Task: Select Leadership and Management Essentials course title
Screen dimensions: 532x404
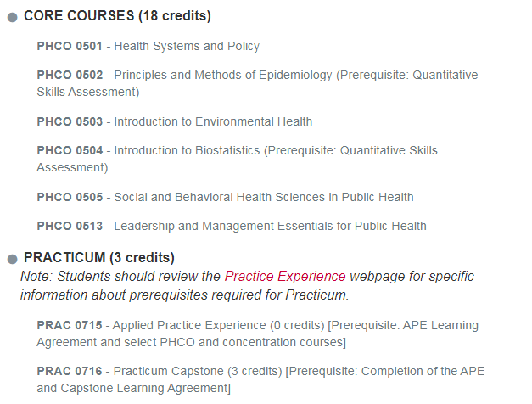Action: [270, 226]
